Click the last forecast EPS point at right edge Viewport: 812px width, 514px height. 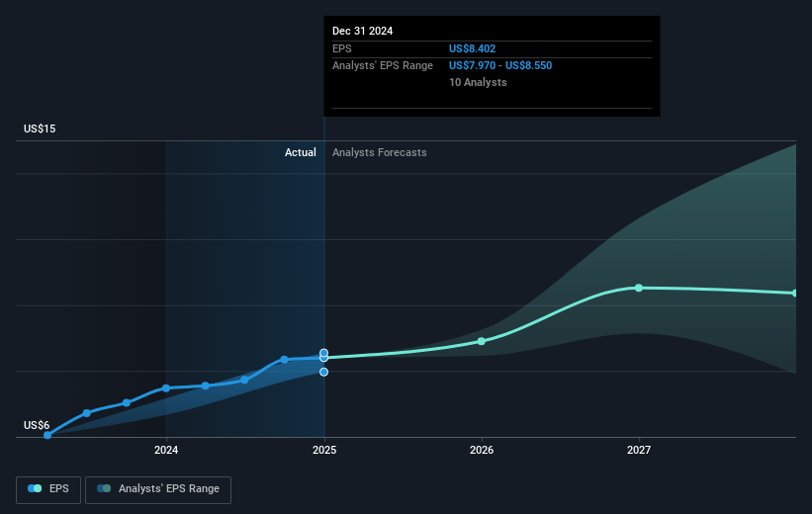[794, 293]
